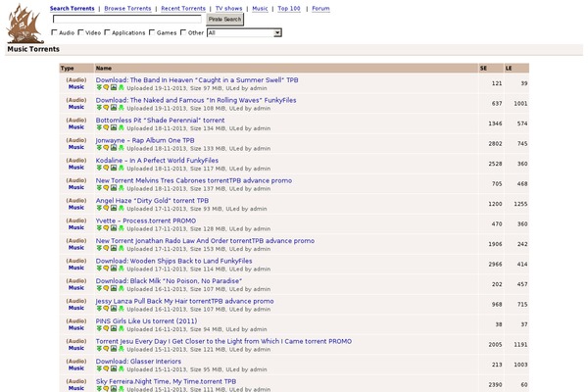Click cover image icon for Angel Haze Dirty Gold

coord(114,208)
